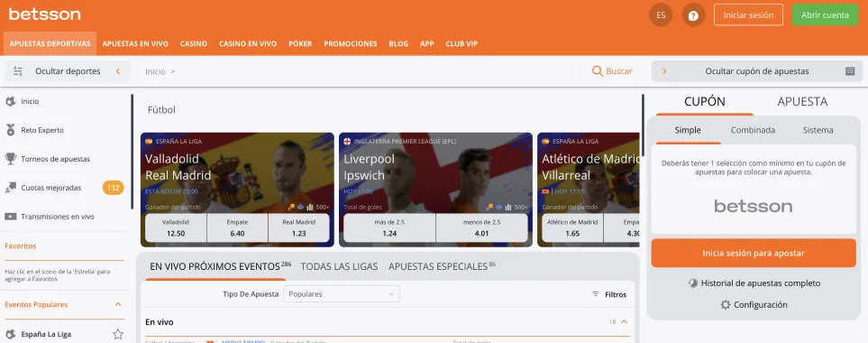Screen dimensions: 868x343
Task: Click boosted odds icon on Valladolid card
Action: 290,208
